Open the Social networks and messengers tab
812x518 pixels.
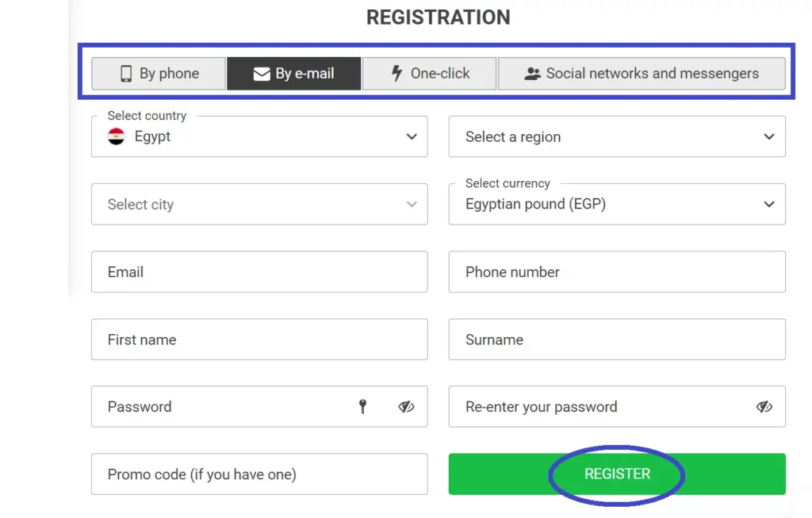[x=642, y=73]
